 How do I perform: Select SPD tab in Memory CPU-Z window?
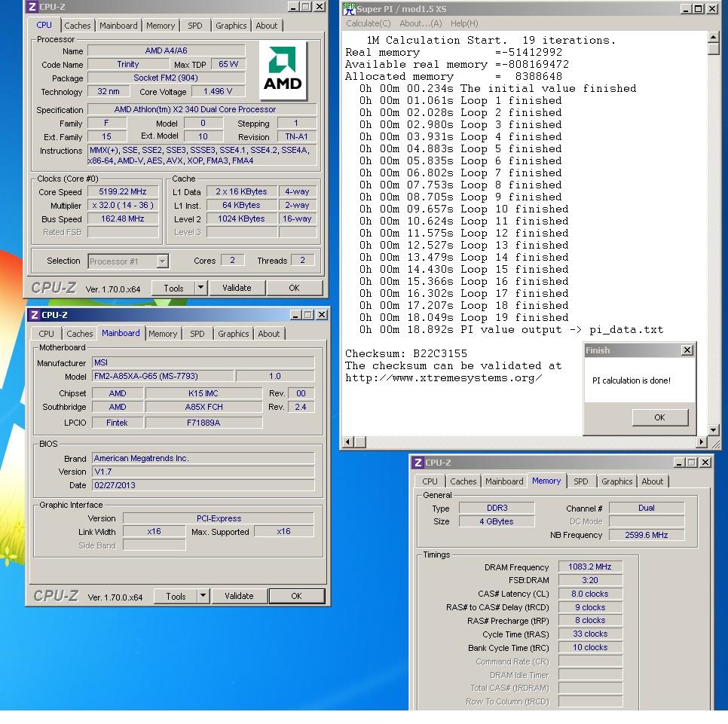581,481
